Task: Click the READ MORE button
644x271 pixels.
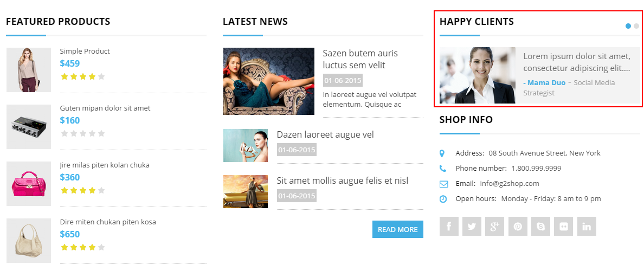Action: pyautogui.click(x=397, y=229)
